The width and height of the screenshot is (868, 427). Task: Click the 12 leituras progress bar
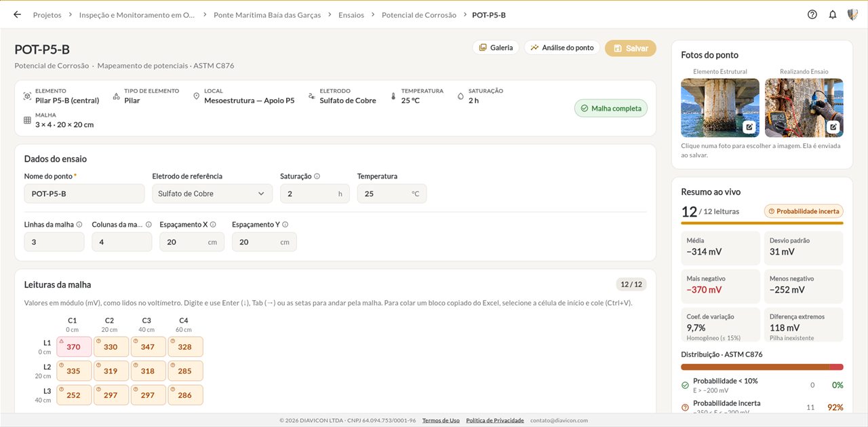[762, 223]
